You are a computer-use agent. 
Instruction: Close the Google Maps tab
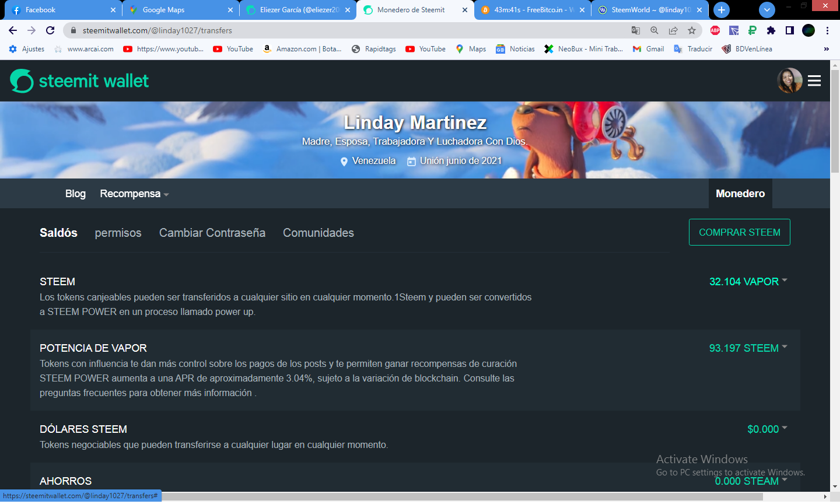[x=230, y=10]
